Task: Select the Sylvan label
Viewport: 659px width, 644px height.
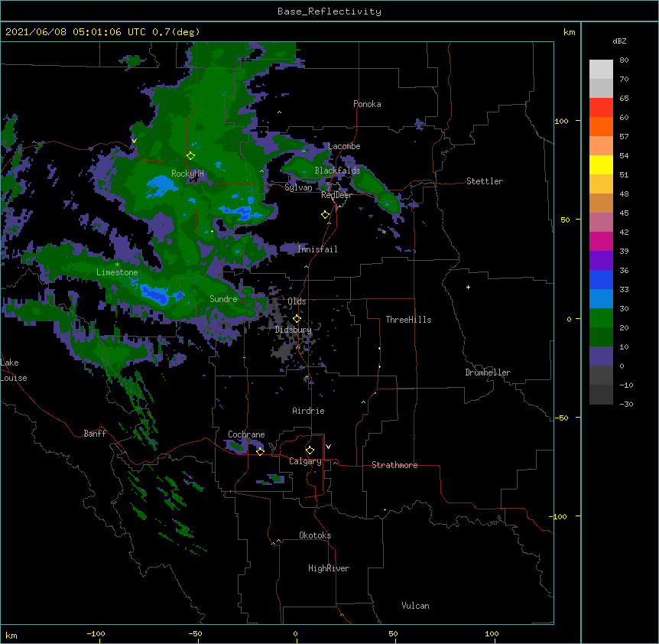Action: pos(298,187)
